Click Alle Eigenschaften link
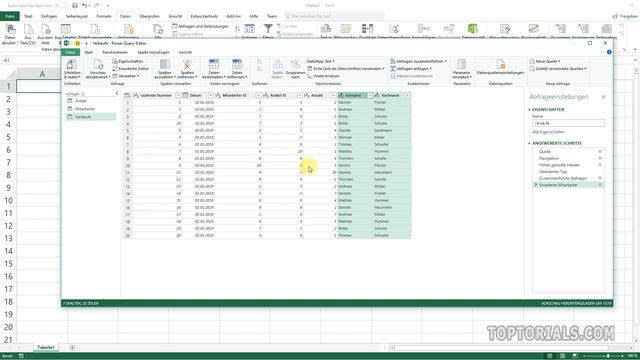 click(548, 132)
